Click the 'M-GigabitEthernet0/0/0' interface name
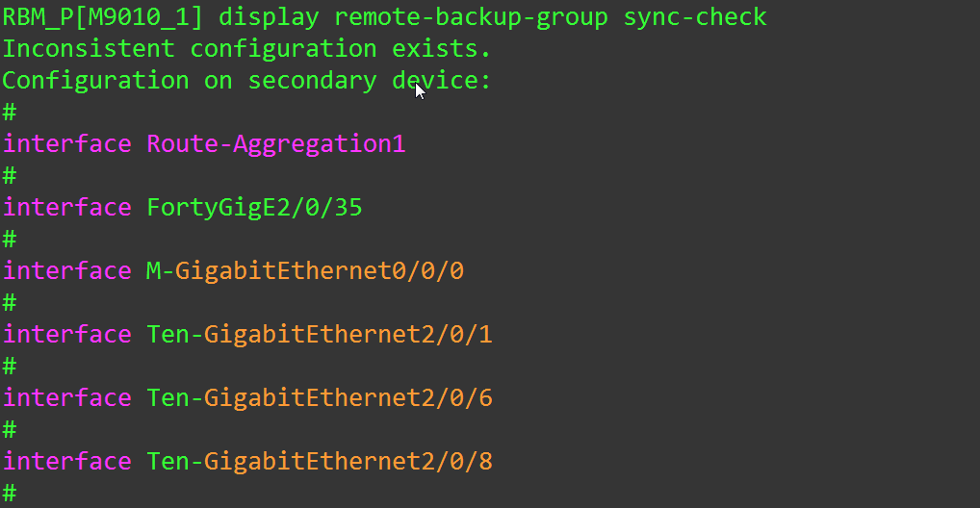This screenshot has height=508, width=980. (x=305, y=270)
